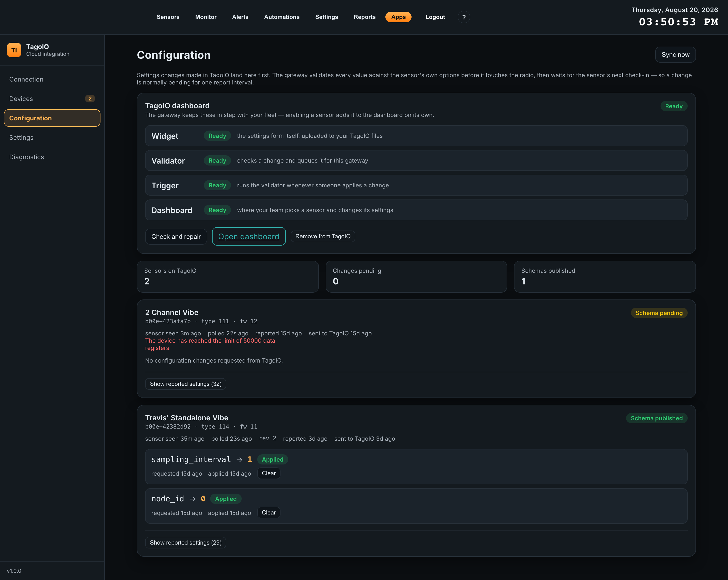Click 'No configuration changes requested from TagoIO.'

[x=214, y=361]
